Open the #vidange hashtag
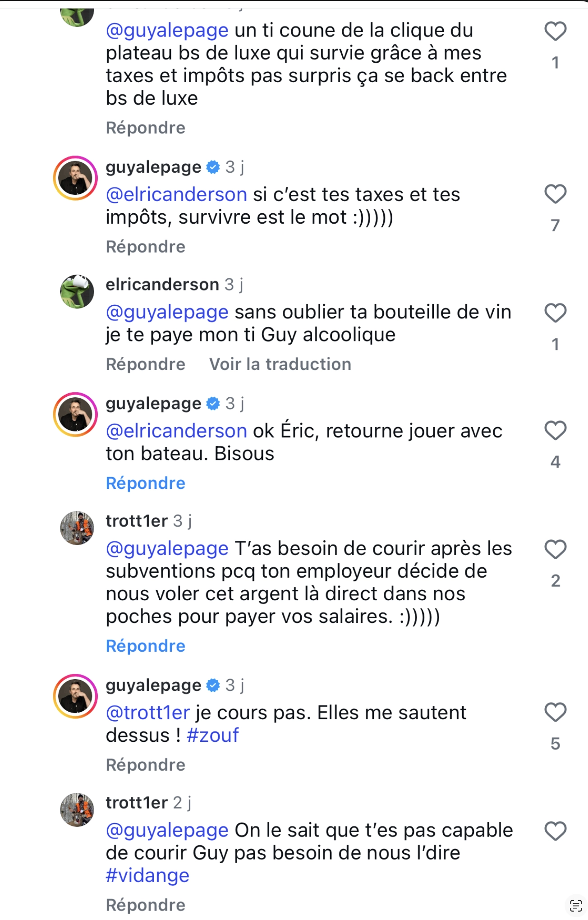The width and height of the screenshot is (588, 920). point(147,876)
